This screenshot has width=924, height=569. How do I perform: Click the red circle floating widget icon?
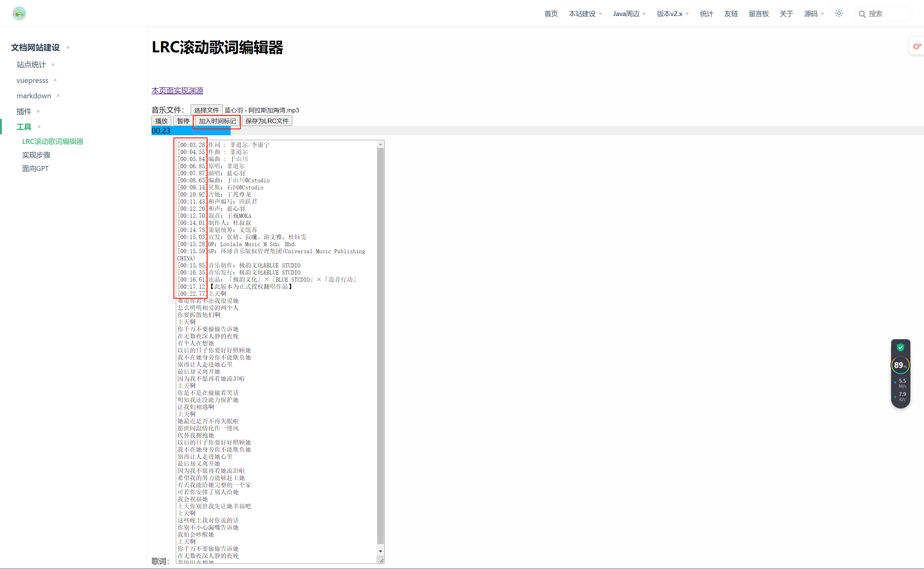(x=917, y=46)
